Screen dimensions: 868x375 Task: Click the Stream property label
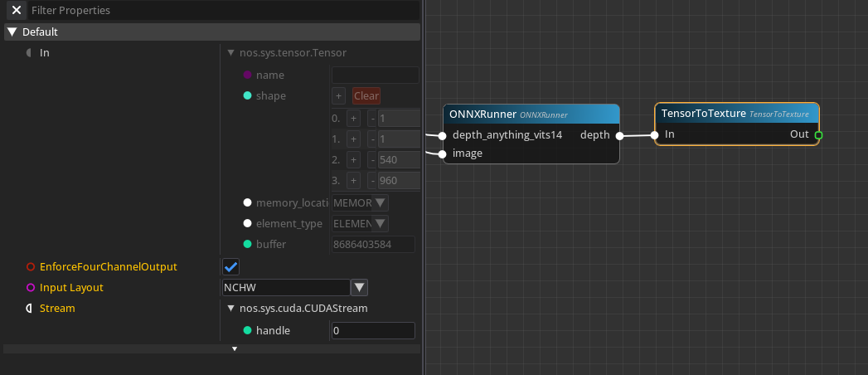click(57, 309)
